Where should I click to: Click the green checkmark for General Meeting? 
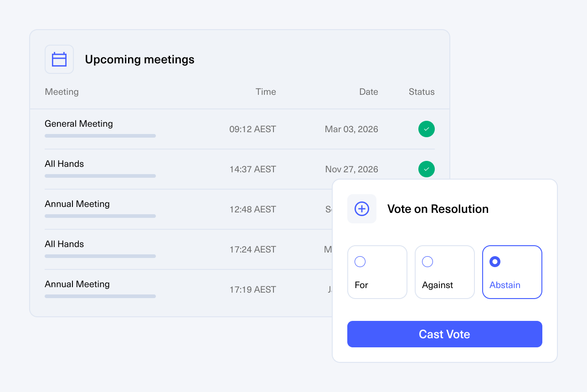[x=427, y=129]
